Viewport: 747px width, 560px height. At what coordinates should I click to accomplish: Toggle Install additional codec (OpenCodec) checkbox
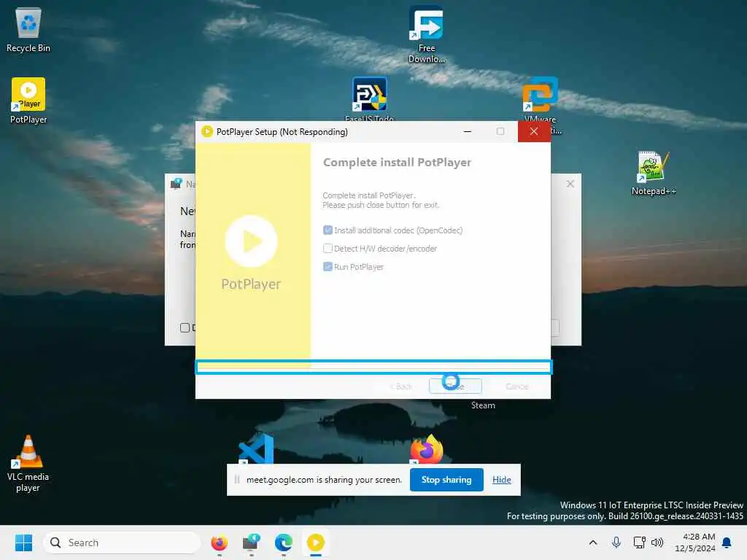tap(328, 230)
